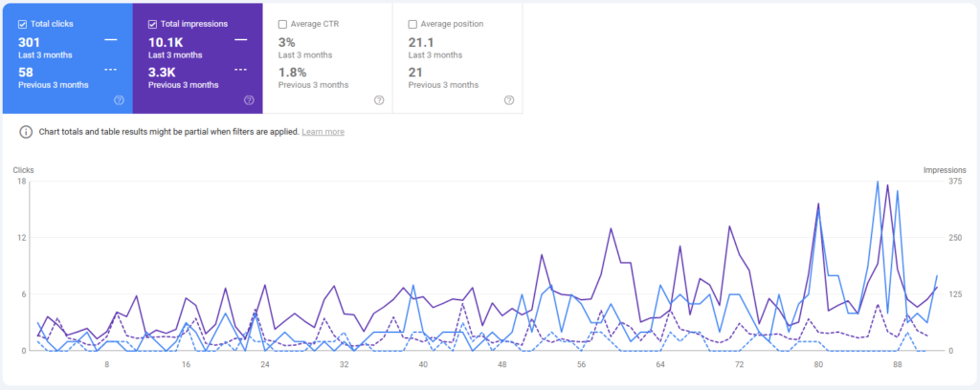Select the 3% Average CTR figure

tap(286, 41)
